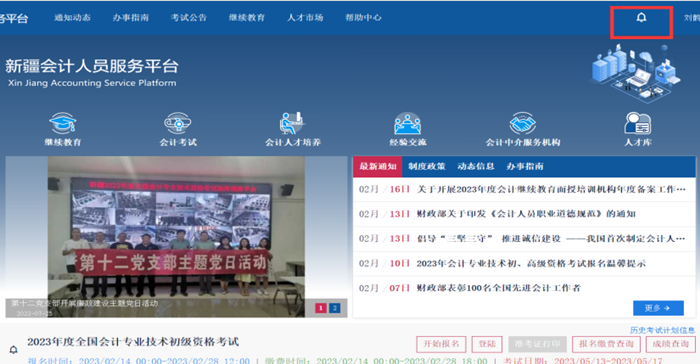The height and width of the screenshot is (364, 700).
Task: Switch to the 最新通知 tab
Action: [378, 167]
